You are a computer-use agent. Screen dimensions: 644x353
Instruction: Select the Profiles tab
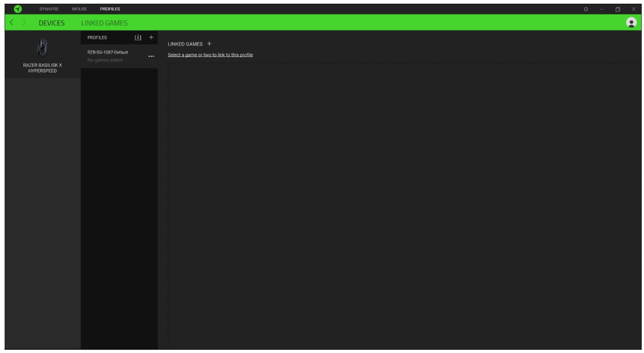pos(110,9)
